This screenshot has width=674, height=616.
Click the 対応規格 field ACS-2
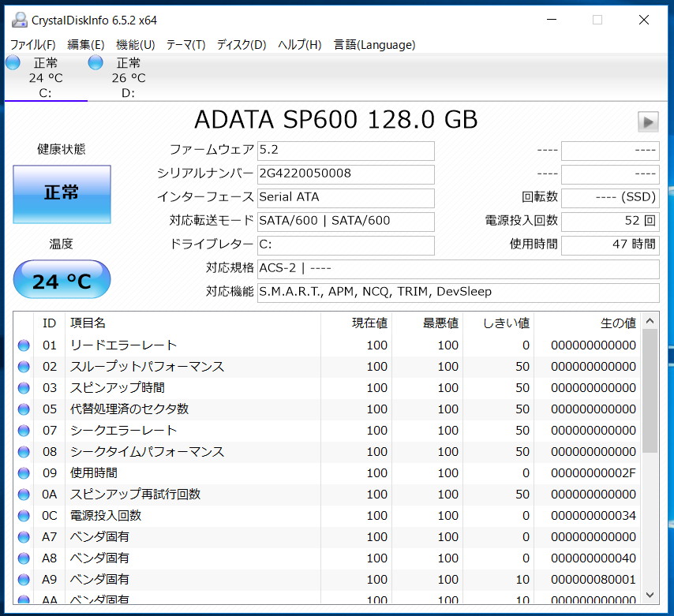pos(459,268)
